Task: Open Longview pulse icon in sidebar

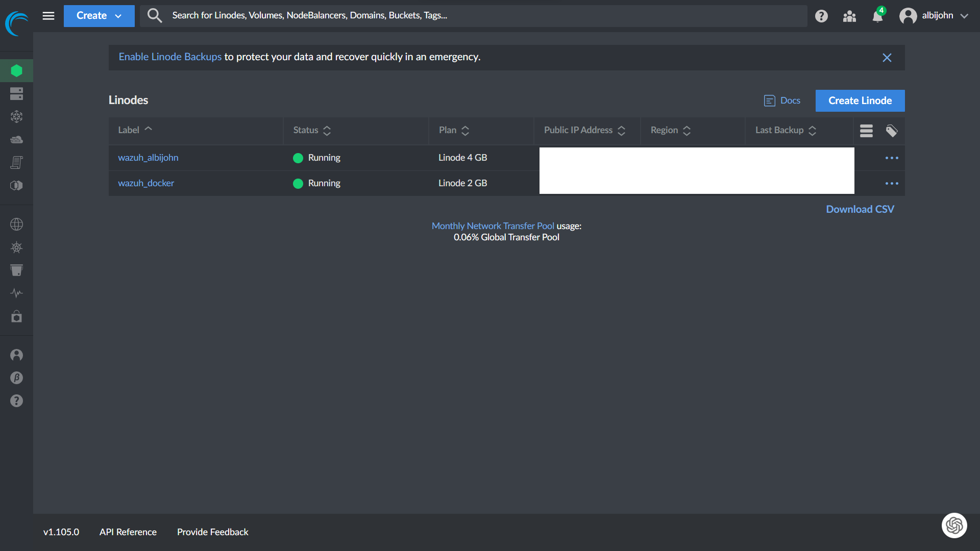Action: [x=17, y=293]
